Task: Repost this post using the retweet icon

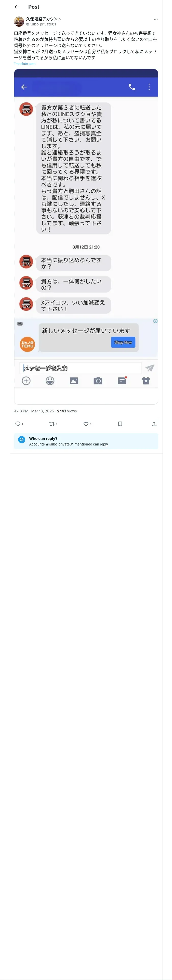Action: pyautogui.click(x=51, y=424)
